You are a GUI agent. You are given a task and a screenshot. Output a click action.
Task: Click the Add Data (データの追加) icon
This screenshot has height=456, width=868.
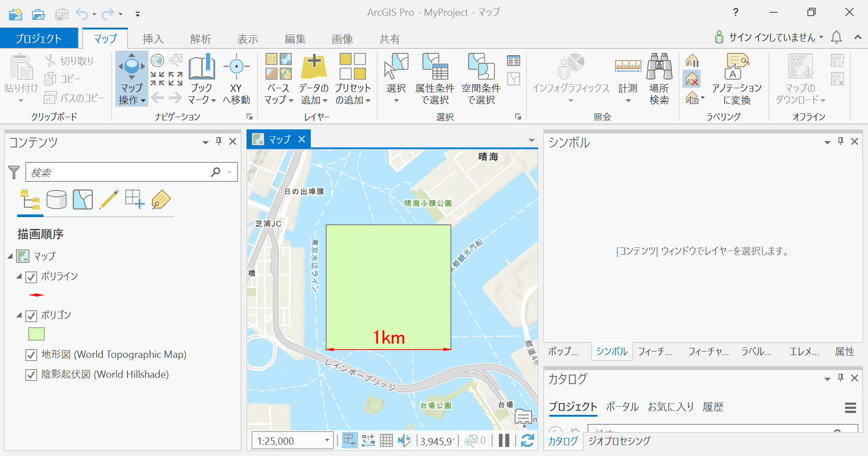coord(314,67)
